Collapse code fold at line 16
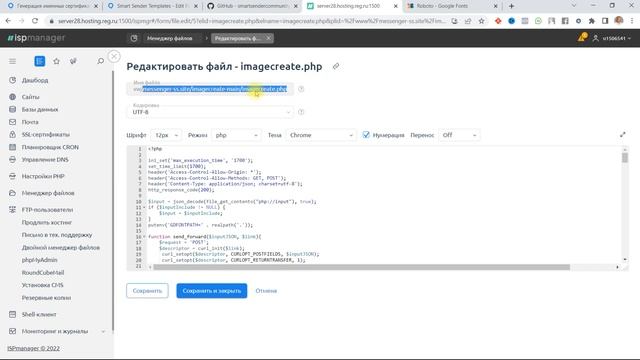 click(x=144, y=237)
